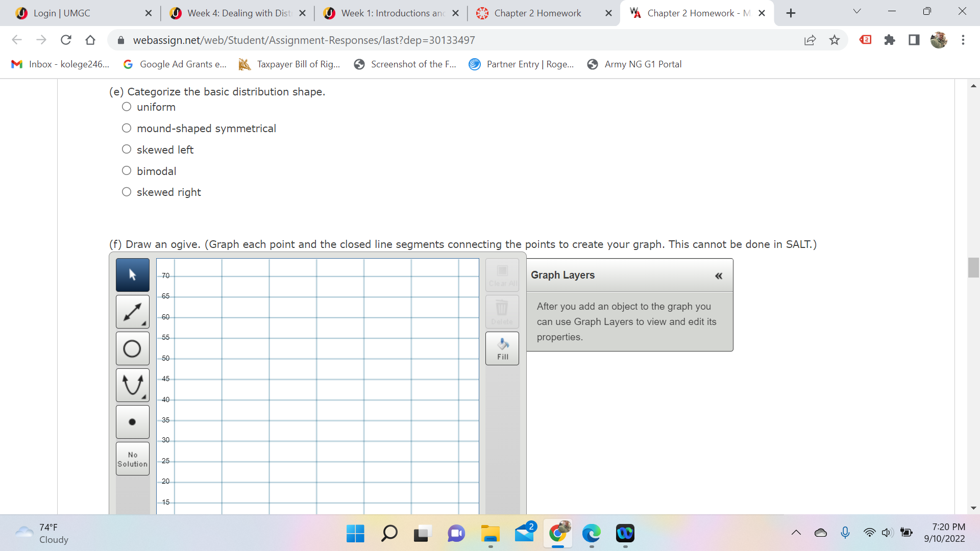
Task: Activate the Fill paint bucket tool
Action: pos(502,348)
